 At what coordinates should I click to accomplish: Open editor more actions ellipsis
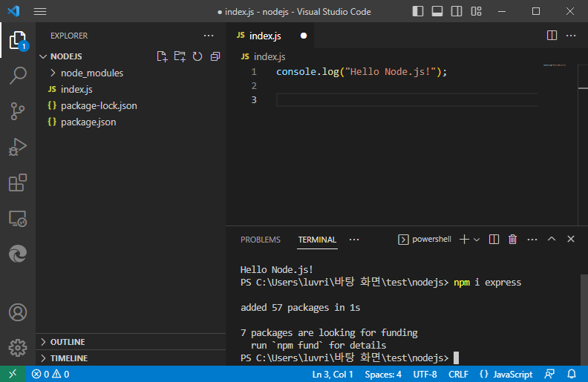[571, 36]
